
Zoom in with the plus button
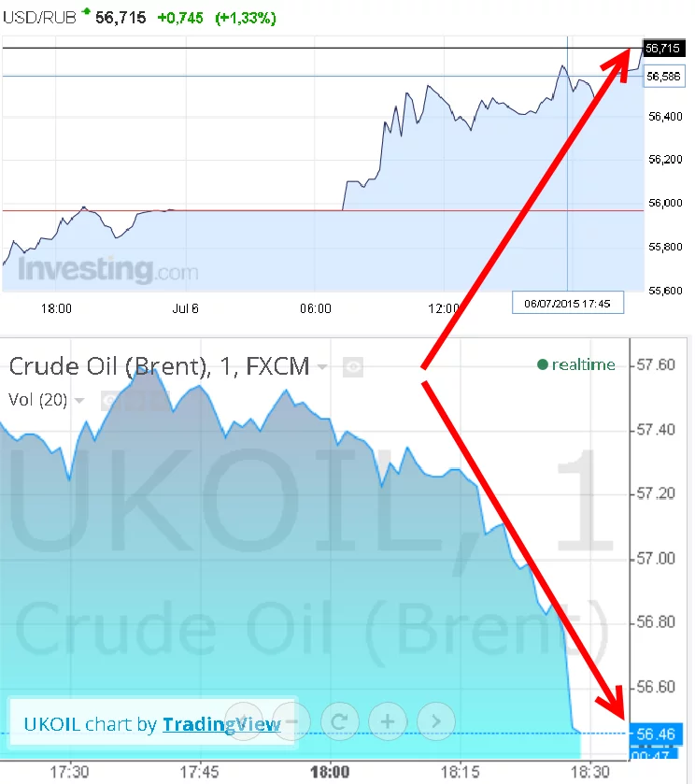tap(388, 721)
